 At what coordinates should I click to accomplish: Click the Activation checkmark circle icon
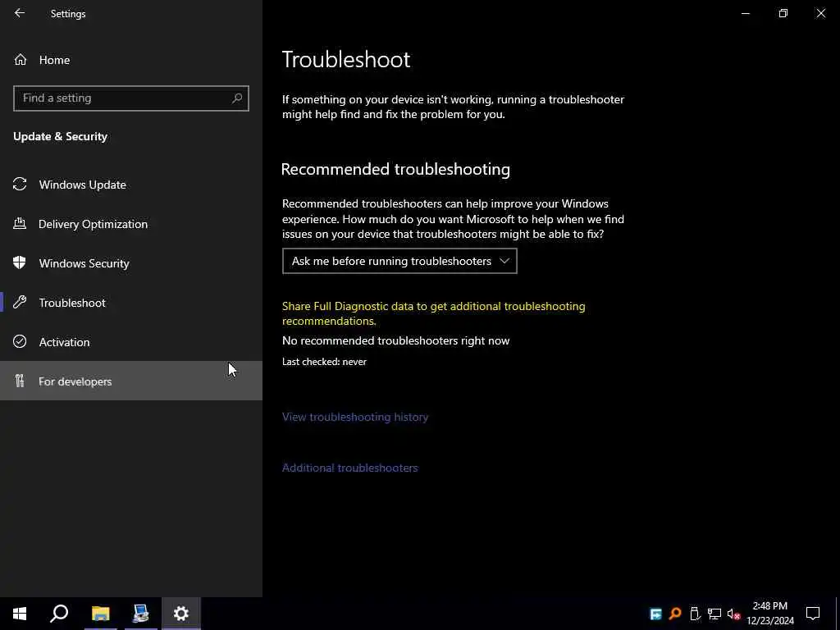point(20,341)
